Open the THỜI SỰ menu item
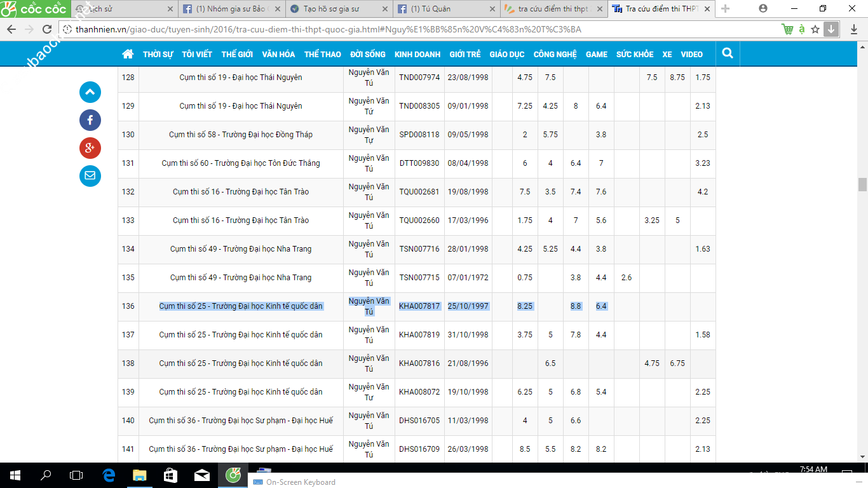 (158, 55)
